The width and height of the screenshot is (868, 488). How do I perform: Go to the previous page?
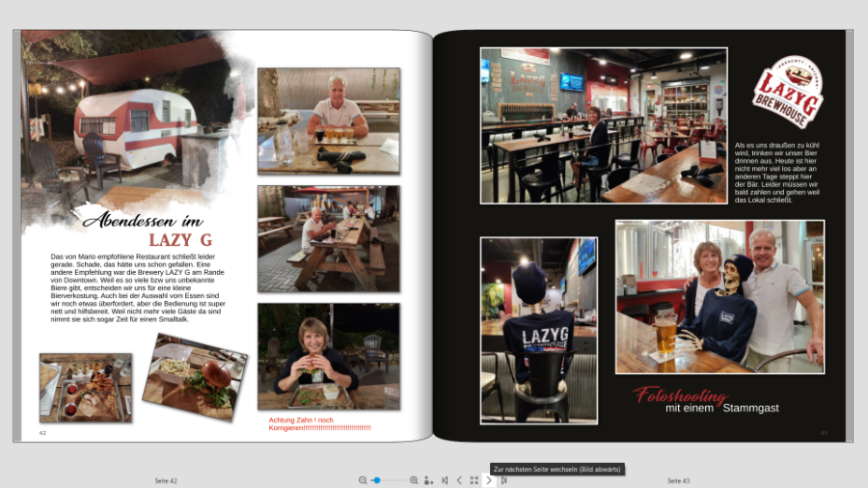pos(459,480)
